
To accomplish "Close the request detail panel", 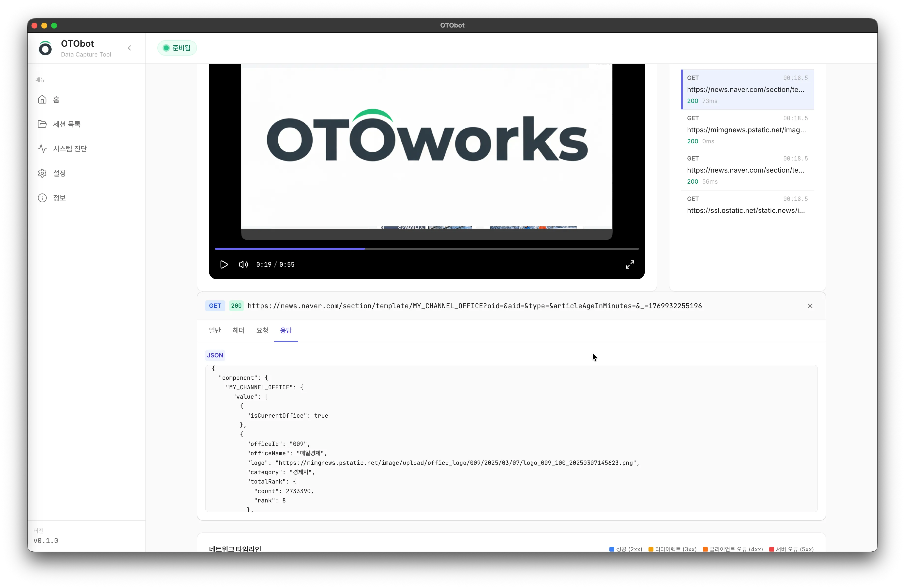I will tap(810, 306).
